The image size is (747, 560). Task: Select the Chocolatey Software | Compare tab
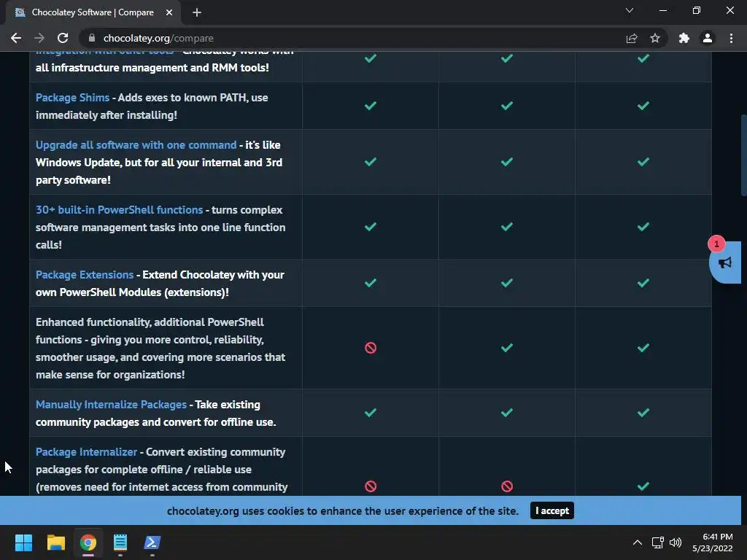point(93,12)
